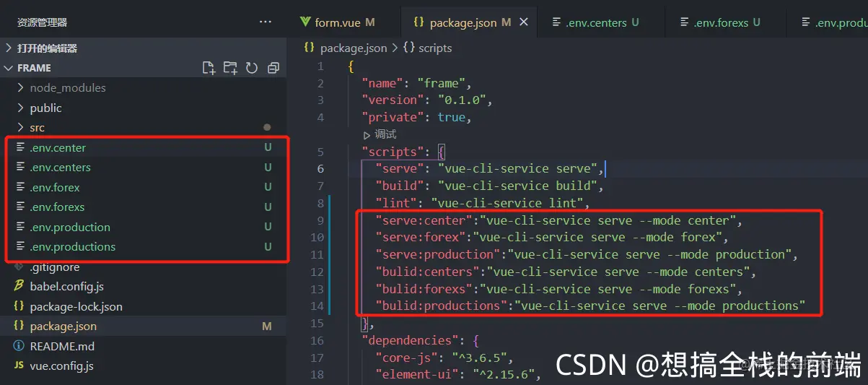Image resolution: width=868 pixels, height=385 pixels.
Task: Click the "bulid:centers" script key
Action: (427, 272)
